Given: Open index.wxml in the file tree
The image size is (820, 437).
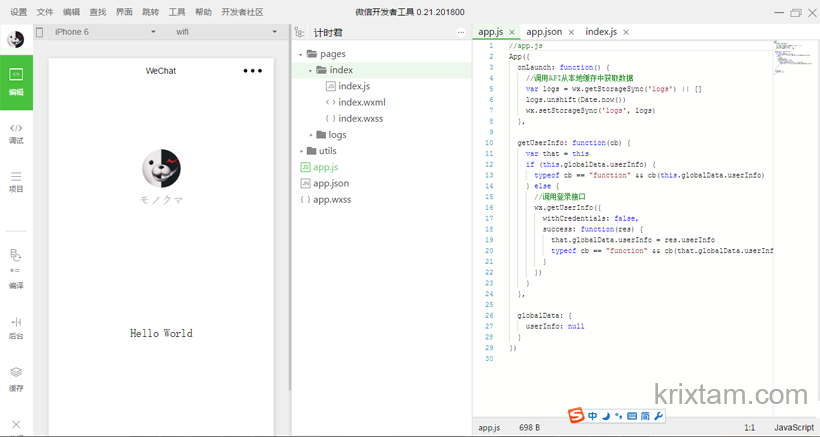Looking at the screenshot, I should (x=361, y=102).
